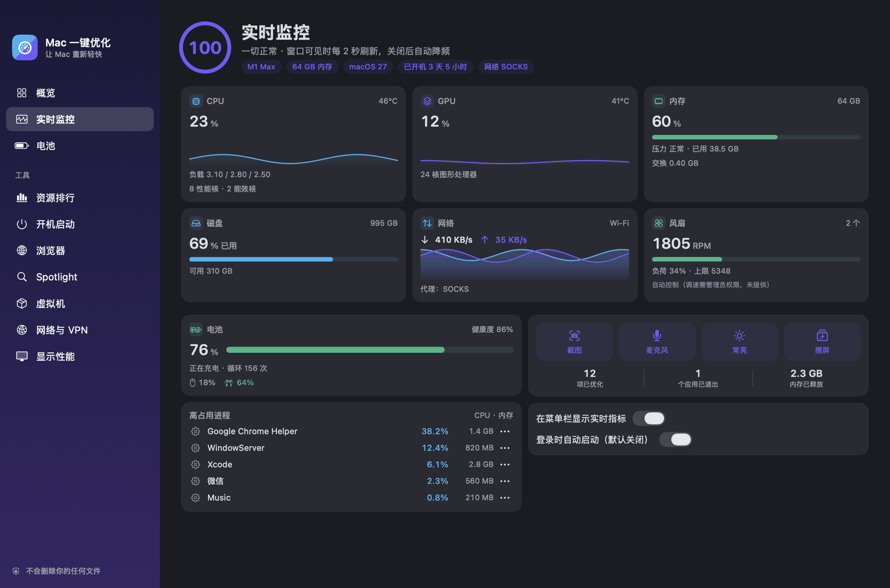Open 网络与 VPN in sidebar
This screenshot has height=588, width=890.
[80, 330]
